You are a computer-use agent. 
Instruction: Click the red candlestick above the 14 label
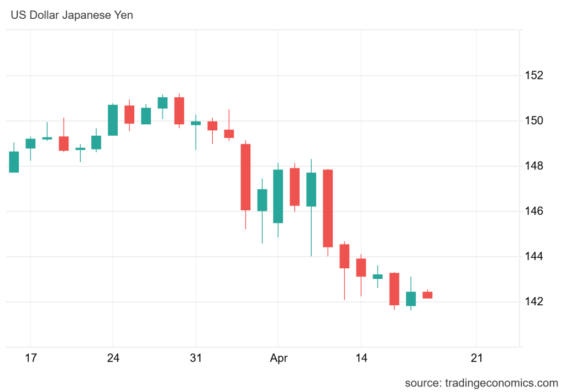click(361, 267)
